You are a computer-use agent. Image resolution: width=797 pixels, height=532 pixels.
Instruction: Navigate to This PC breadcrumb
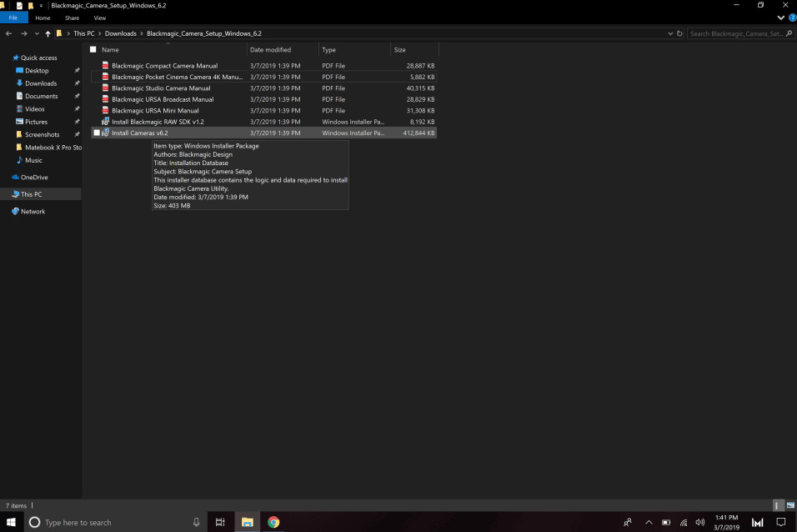[x=84, y=33]
